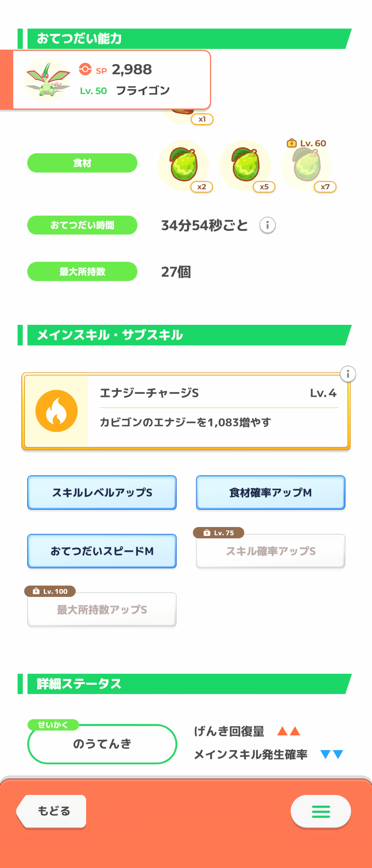Tap the 食材 green label
Screen dimensions: 372x868
(82, 163)
